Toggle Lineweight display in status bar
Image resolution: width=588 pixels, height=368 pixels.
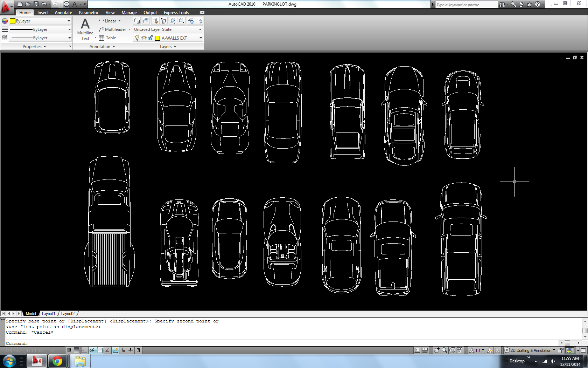(x=130, y=350)
